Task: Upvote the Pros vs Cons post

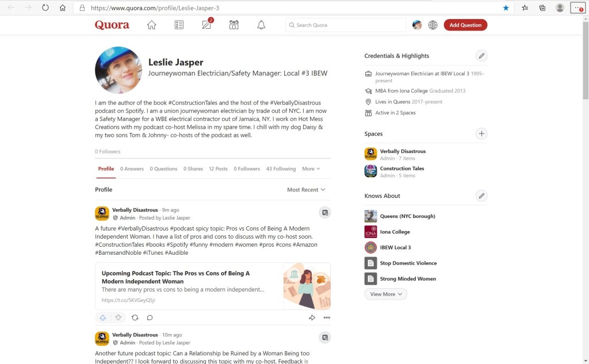Action: (x=103, y=317)
